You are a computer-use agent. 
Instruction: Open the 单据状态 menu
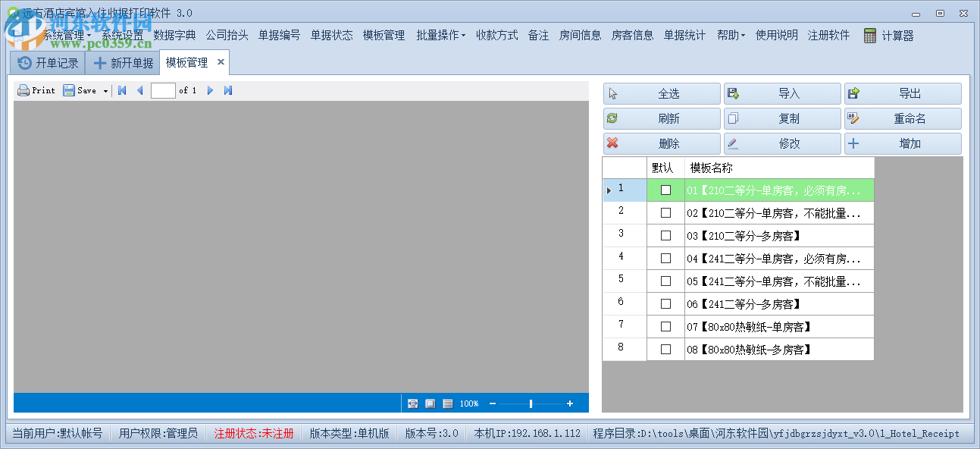tap(331, 35)
